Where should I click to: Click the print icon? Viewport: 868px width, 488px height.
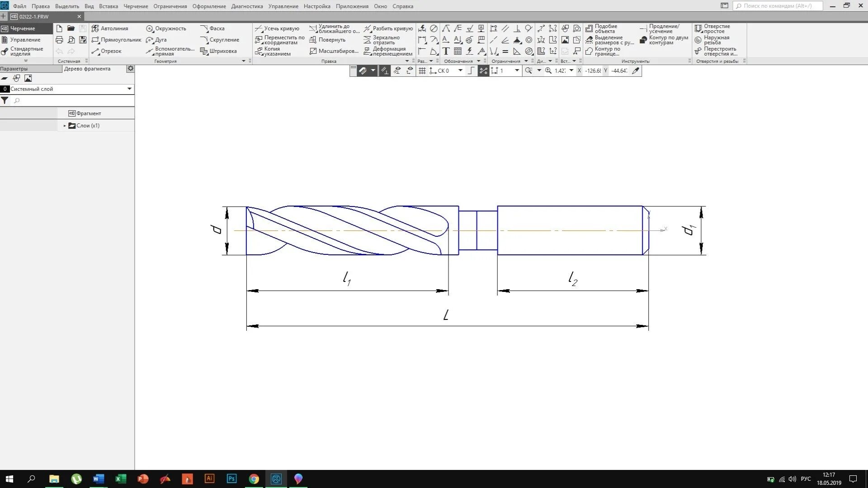pyautogui.click(x=59, y=40)
